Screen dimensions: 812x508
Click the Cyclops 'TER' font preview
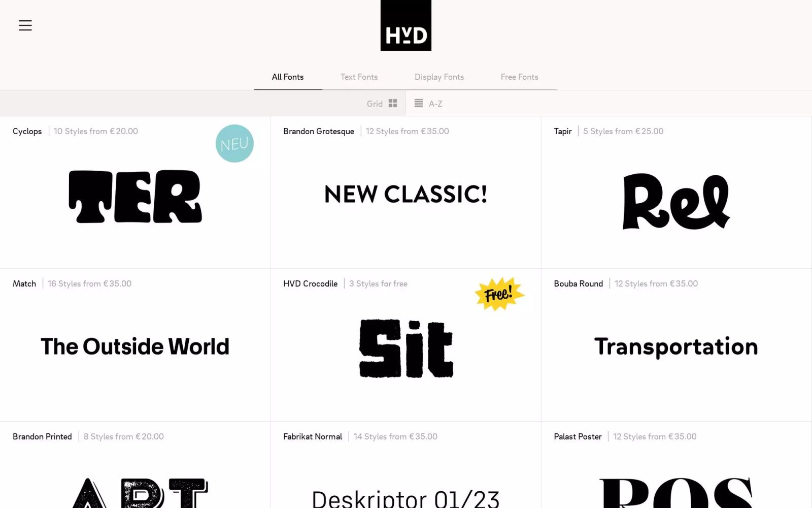[x=136, y=197]
